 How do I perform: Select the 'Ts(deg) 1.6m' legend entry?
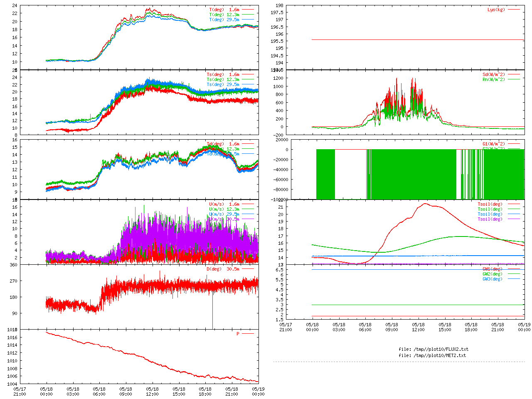click(x=223, y=75)
